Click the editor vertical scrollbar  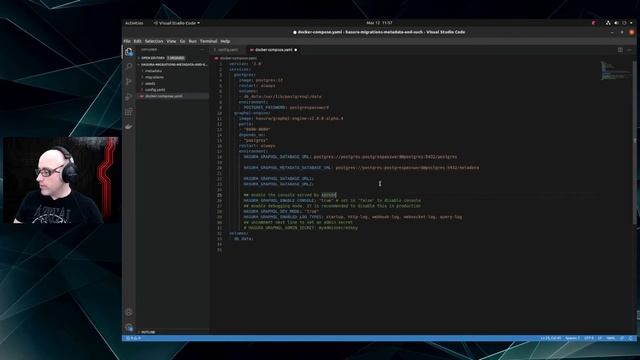pos(634,142)
